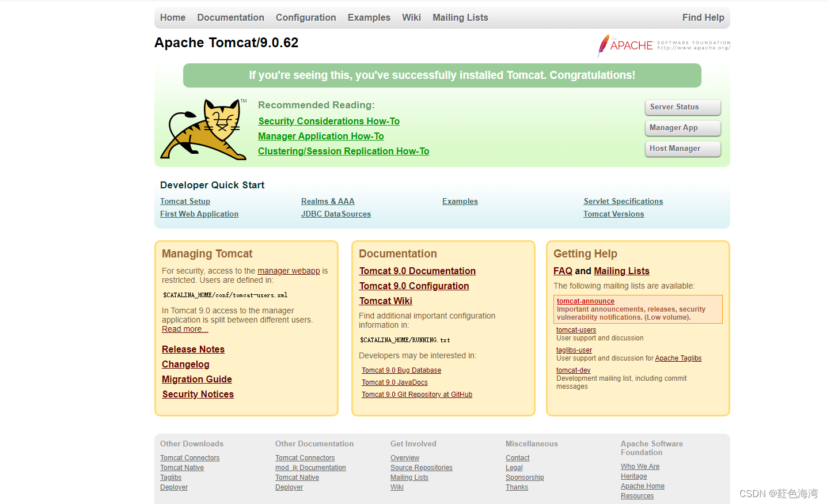The width and height of the screenshot is (827, 504).
Task: Open the mod_jk Documentation link
Action: coord(310,468)
